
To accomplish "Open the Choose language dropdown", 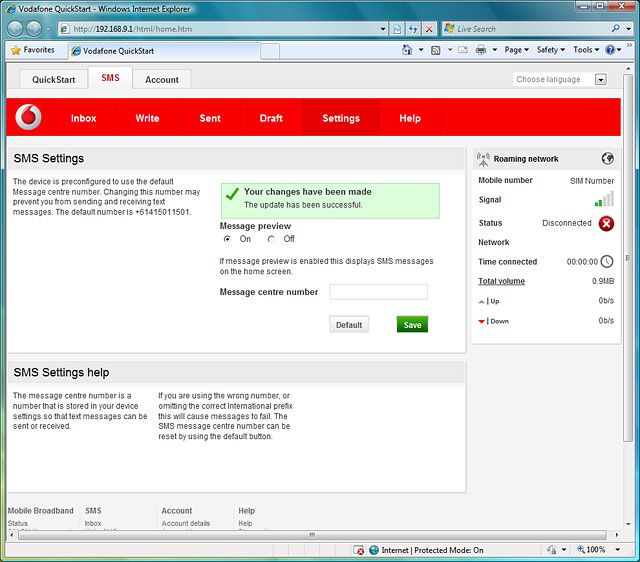I will [560, 79].
